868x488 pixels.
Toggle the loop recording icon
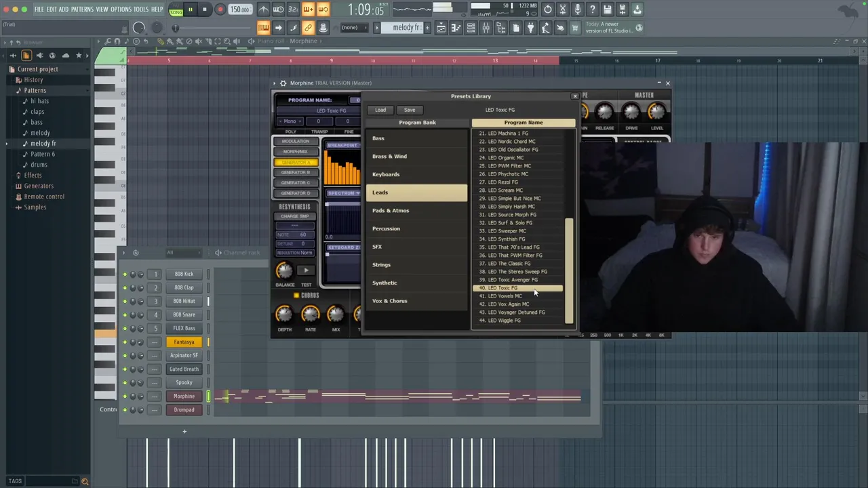tap(323, 9)
